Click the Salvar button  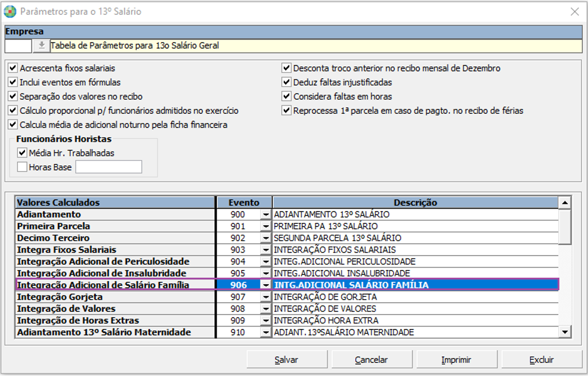click(287, 359)
